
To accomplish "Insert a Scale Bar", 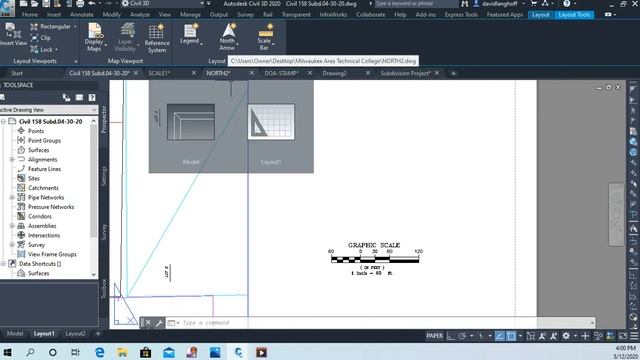I will (x=265, y=37).
